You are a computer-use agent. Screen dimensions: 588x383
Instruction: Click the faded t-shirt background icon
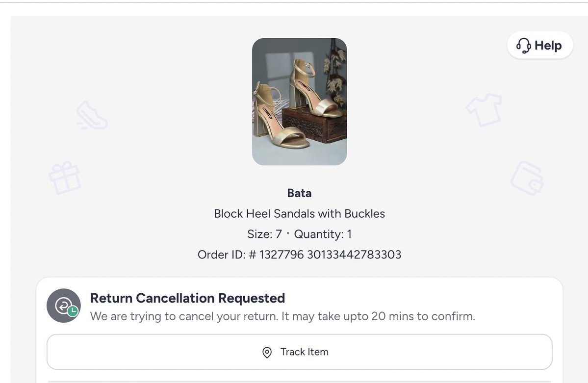pos(484,109)
